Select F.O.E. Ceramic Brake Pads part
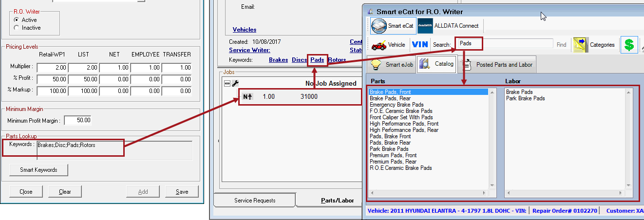The width and height of the screenshot is (644, 220). coord(401,111)
